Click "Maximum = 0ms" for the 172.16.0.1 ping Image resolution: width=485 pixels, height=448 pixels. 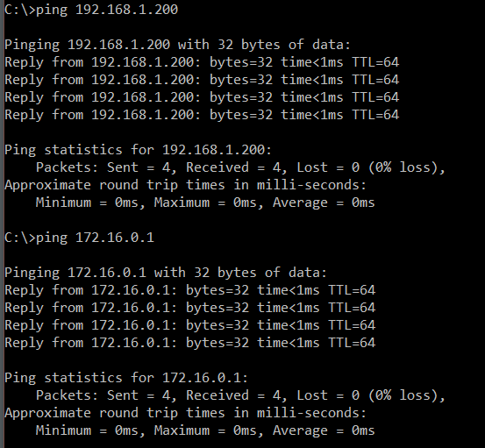[x=205, y=431]
